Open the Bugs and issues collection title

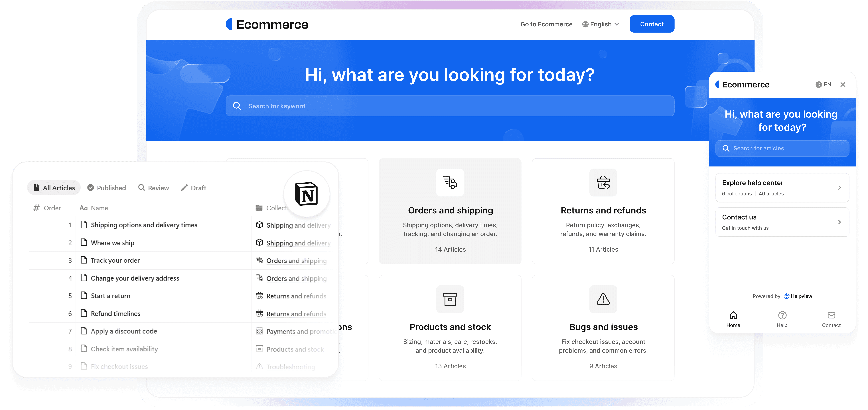(603, 327)
